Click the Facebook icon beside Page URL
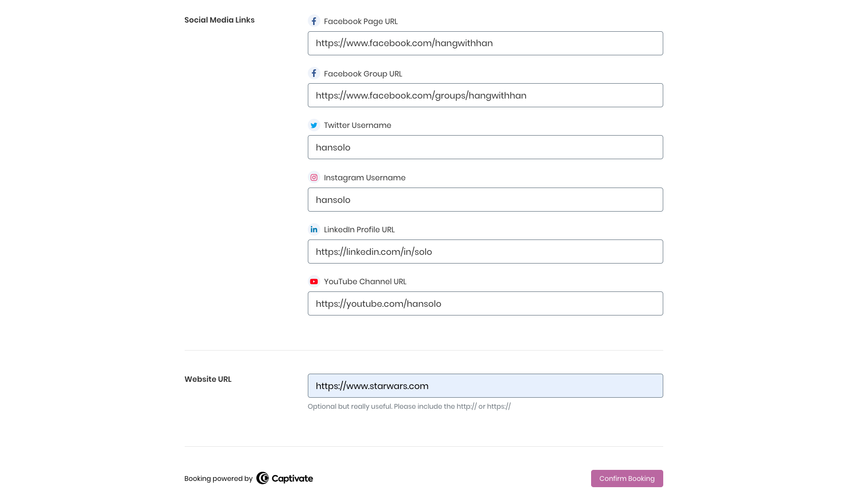 coord(314,21)
